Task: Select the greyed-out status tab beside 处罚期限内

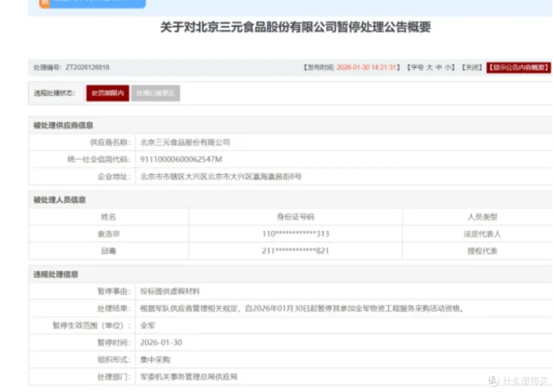Action: click(x=156, y=93)
